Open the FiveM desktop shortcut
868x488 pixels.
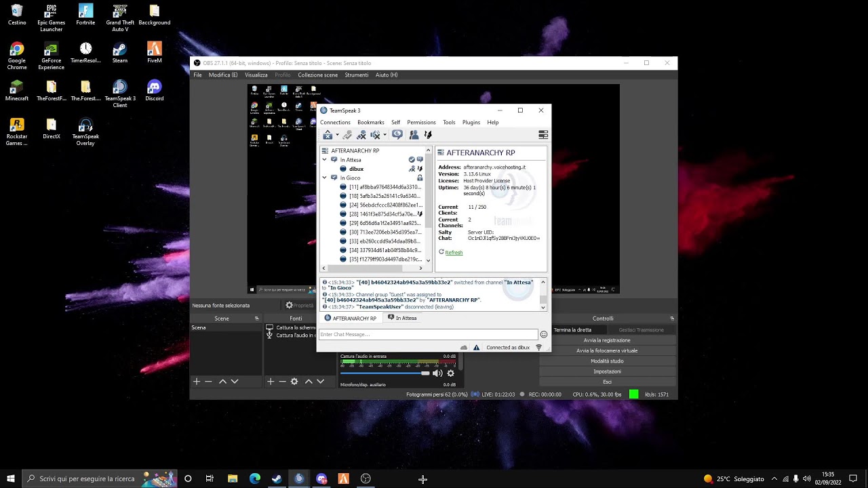154,53
